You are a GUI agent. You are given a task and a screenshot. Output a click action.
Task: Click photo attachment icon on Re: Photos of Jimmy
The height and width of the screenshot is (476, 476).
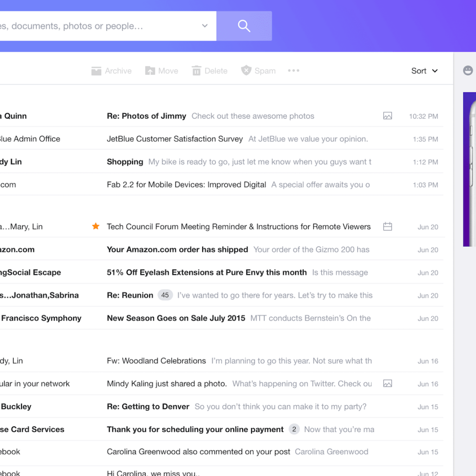coord(388,116)
